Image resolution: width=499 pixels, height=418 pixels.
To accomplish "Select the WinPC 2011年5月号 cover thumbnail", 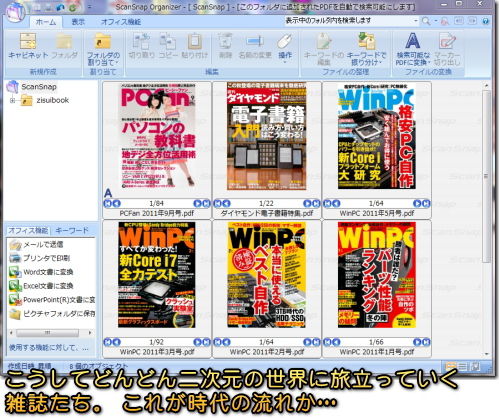I will (377, 136).
